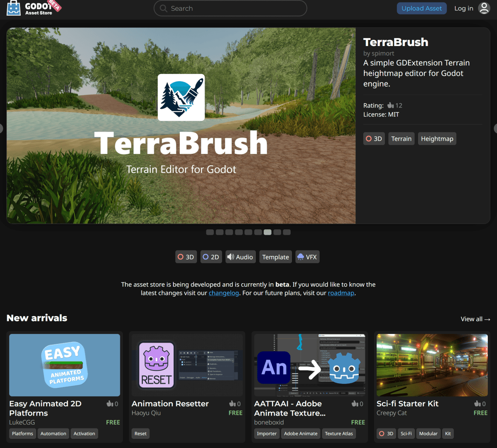Click the thumbs-up rating icon for TerraBrush
This screenshot has width=497, height=448.
pyautogui.click(x=390, y=105)
